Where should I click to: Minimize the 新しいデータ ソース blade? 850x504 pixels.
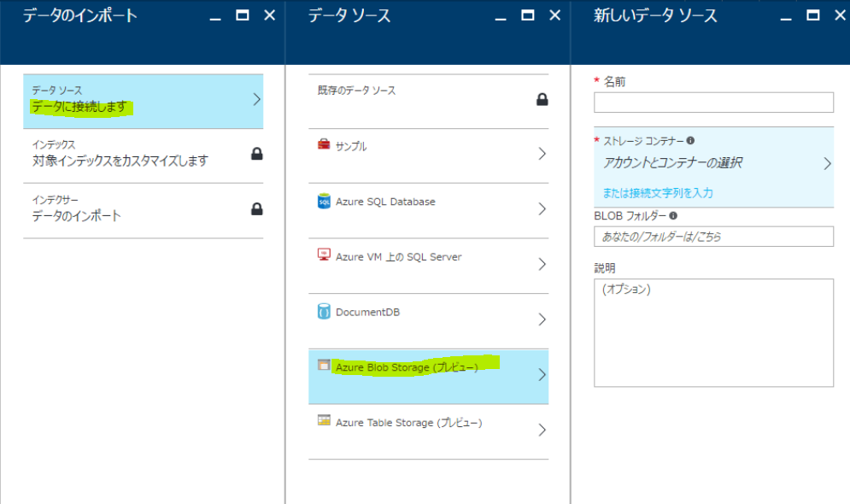click(x=786, y=18)
